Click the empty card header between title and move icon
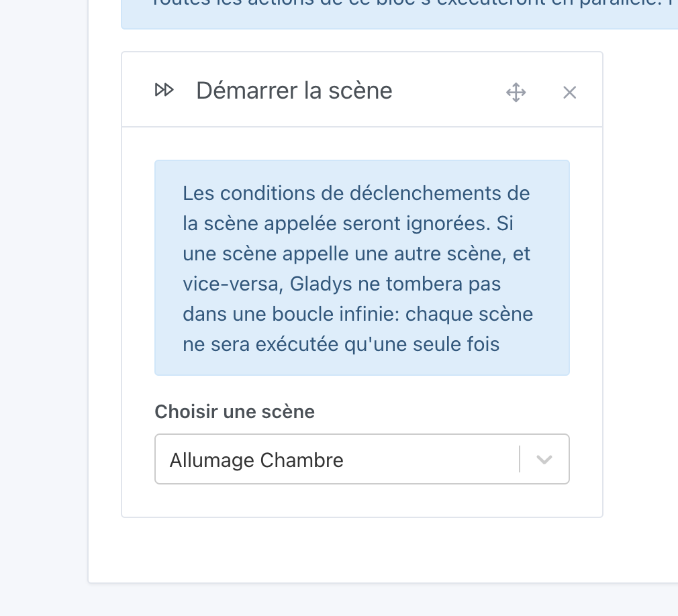Image resolution: width=678 pixels, height=616 pixels. tap(446, 91)
